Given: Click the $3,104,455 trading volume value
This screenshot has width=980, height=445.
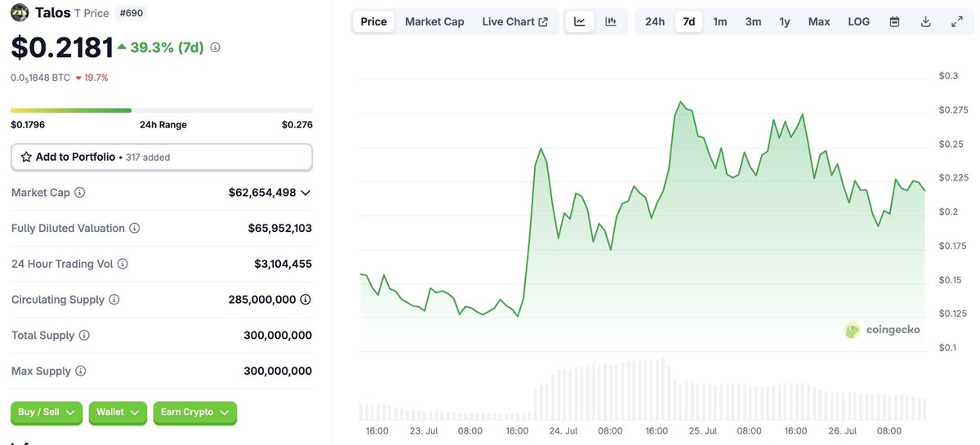Looking at the screenshot, I should click(x=283, y=264).
